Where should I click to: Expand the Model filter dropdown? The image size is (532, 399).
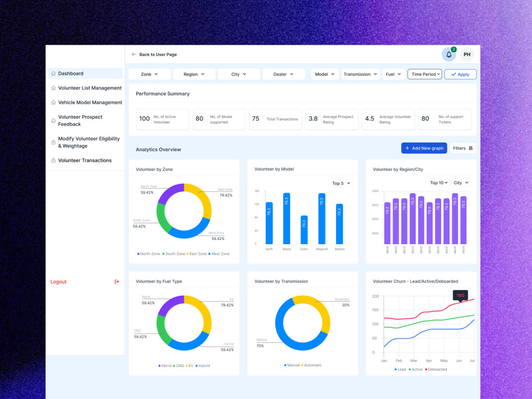(325, 74)
